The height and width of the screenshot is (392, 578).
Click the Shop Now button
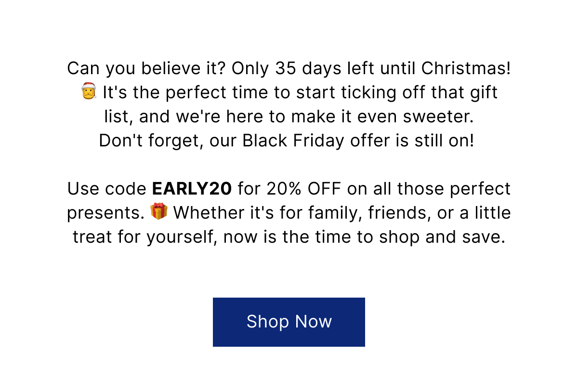[289, 322]
